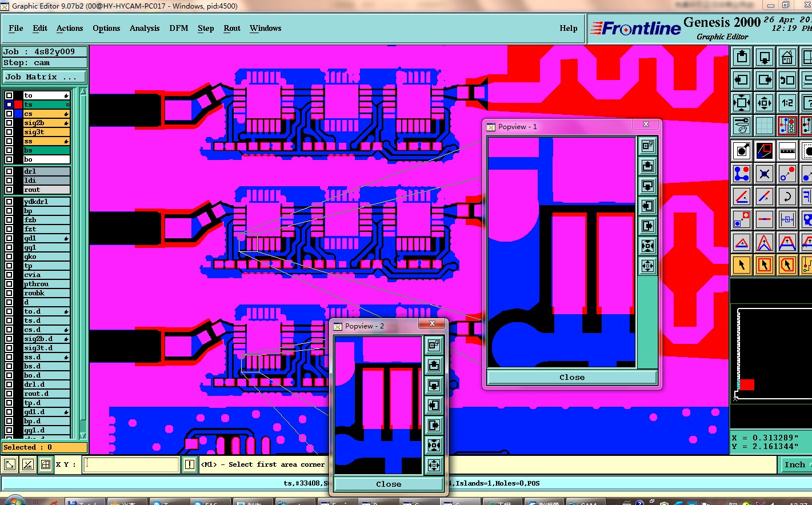Open the Windows Start button

pyautogui.click(x=15, y=501)
